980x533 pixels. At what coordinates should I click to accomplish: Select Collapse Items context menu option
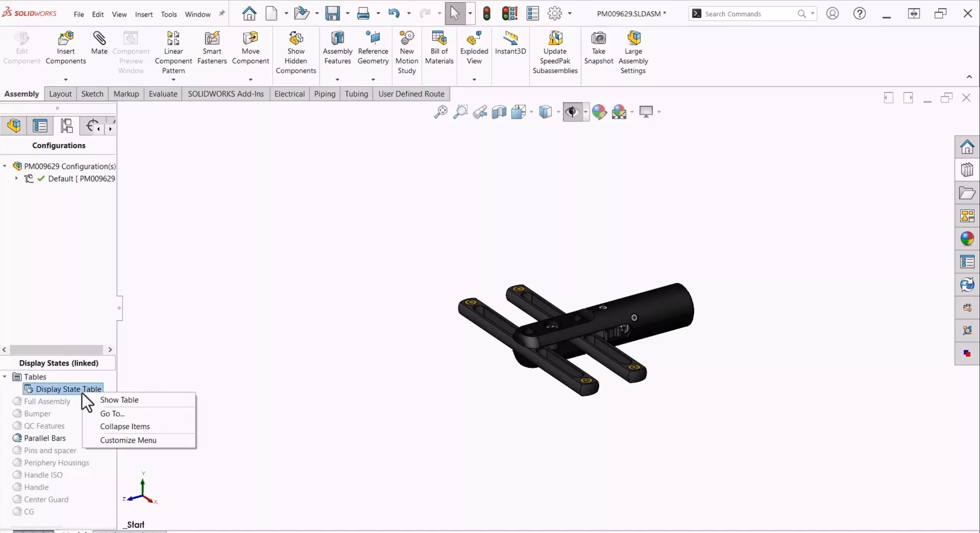124,426
